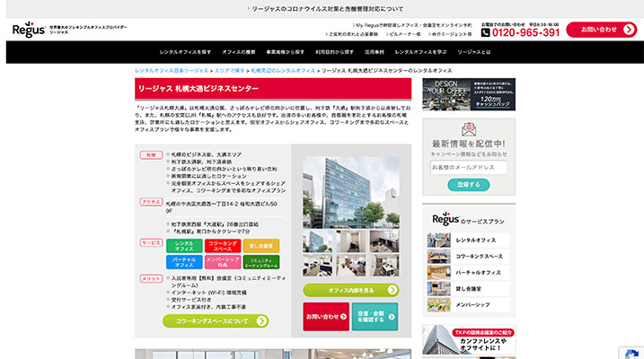Click the envelope newsletter icon in sidebar

click(469, 129)
